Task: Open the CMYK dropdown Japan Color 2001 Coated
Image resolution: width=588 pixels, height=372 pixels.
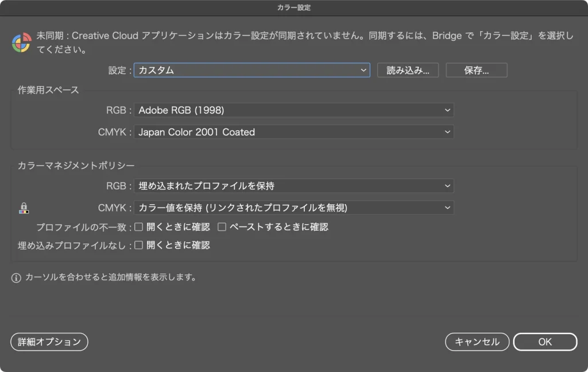Action: tap(293, 132)
